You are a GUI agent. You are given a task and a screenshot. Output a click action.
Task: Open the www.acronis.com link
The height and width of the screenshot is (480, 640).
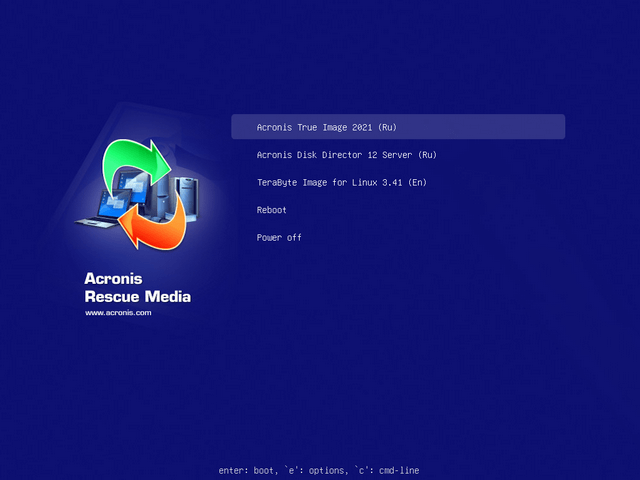pos(118,313)
